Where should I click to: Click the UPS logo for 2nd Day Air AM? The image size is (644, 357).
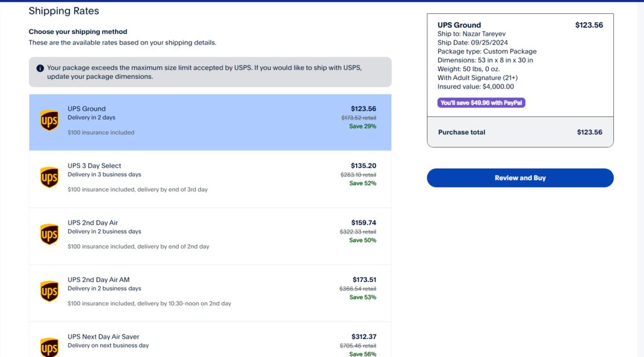[49, 292]
